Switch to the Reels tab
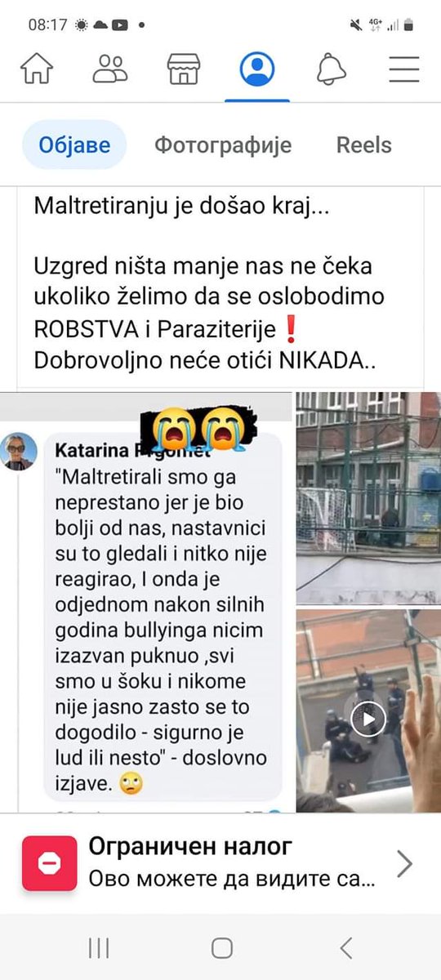This screenshot has height=980, width=441. pos(364,145)
